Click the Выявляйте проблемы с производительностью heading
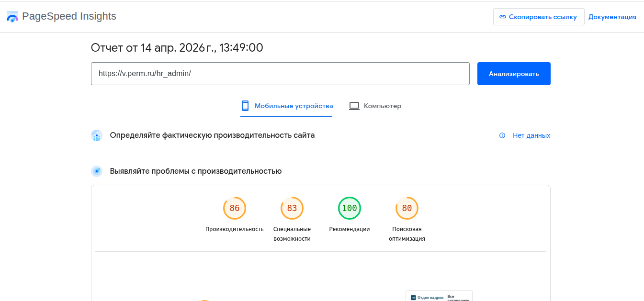Image resolution: width=644 pixels, height=301 pixels. point(196,171)
